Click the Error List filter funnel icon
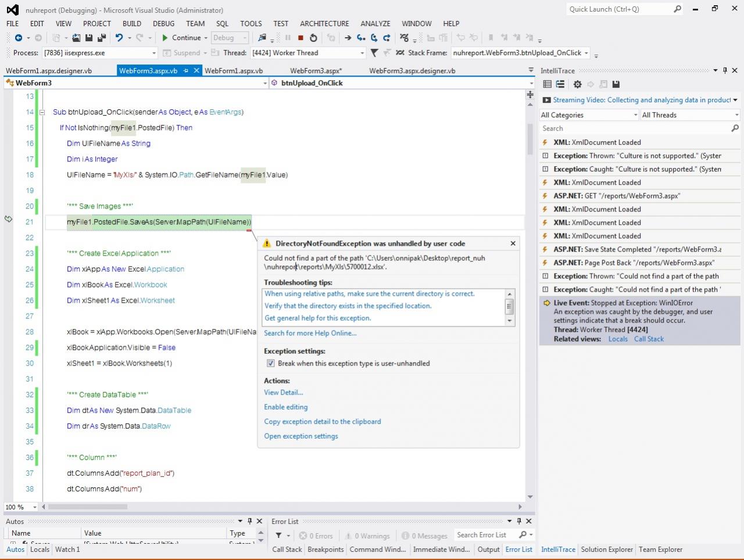 (278, 535)
